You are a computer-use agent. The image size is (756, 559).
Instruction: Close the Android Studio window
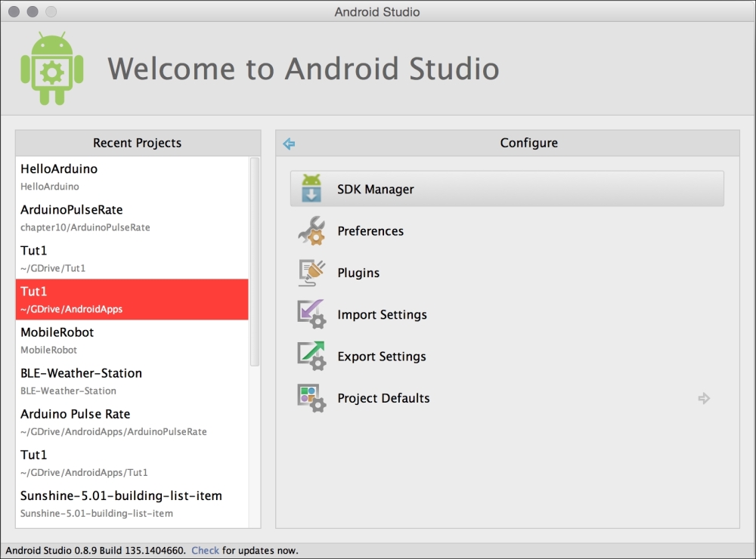(x=14, y=11)
